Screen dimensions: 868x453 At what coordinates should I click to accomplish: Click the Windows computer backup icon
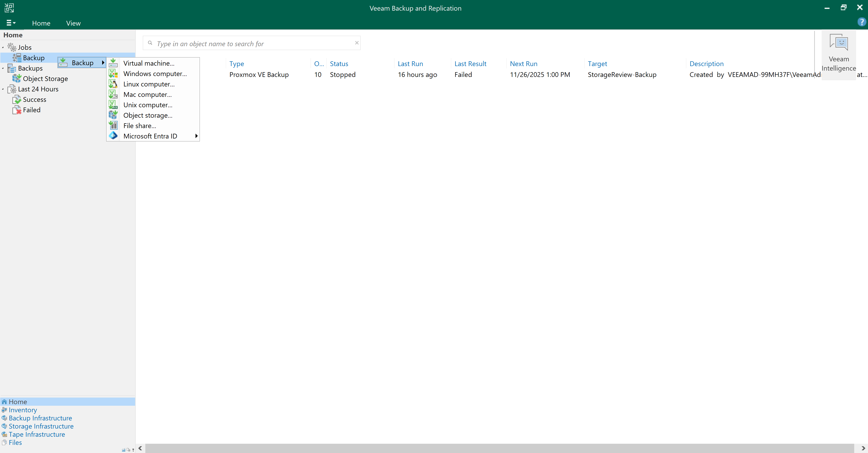tap(113, 74)
